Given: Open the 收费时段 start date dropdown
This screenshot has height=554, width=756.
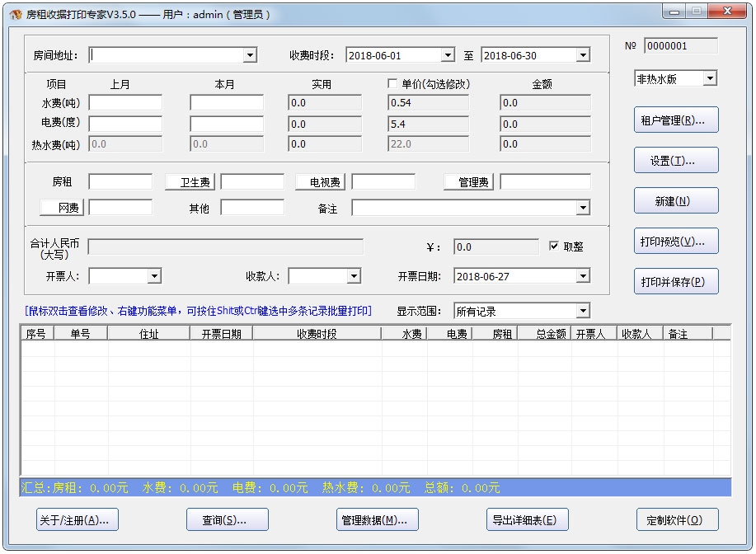Looking at the screenshot, I should click(448, 55).
